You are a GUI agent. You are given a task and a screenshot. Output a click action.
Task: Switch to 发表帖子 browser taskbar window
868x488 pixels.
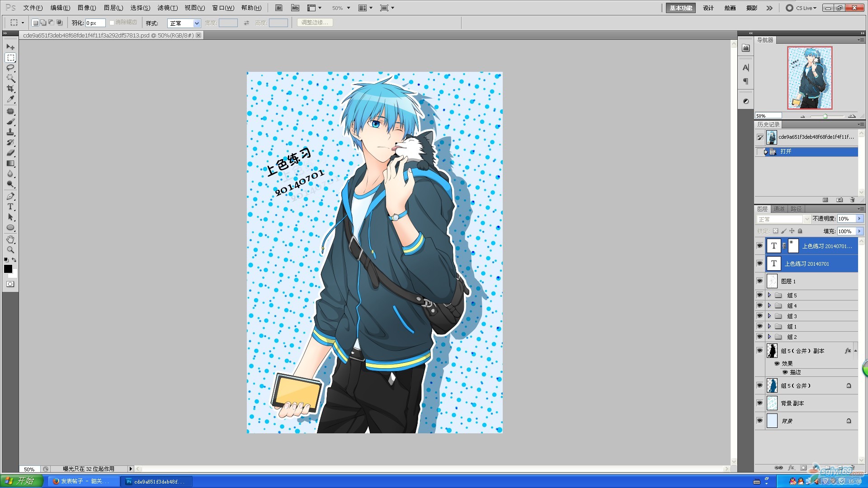coord(83,482)
